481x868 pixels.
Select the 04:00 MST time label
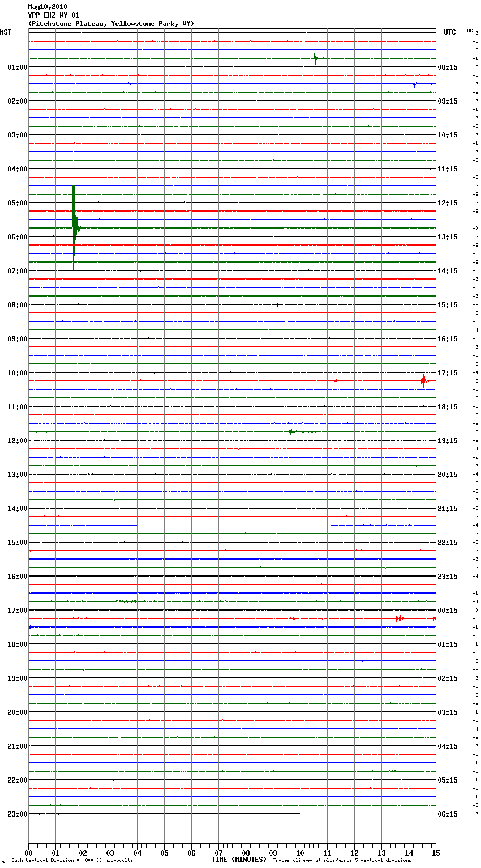pyautogui.click(x=17, y=169)
